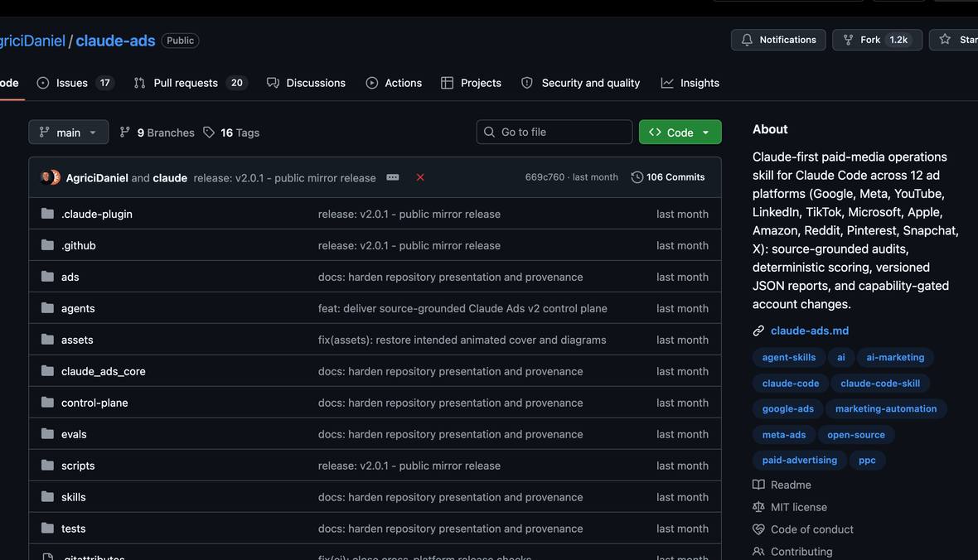978x560 pixels.
Task: Open scripts row commit message link
Action: [x=409, y=466]
